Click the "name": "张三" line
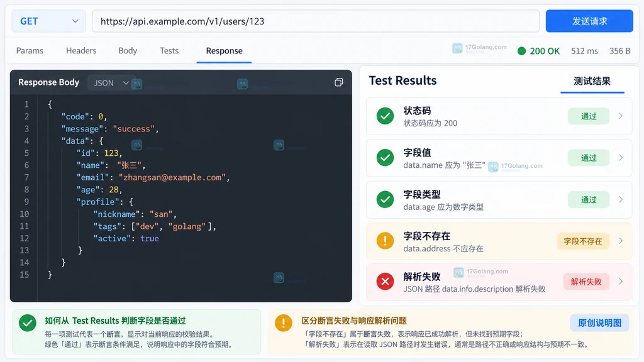This screenshot has height=362, width=644. coord(111,165)
